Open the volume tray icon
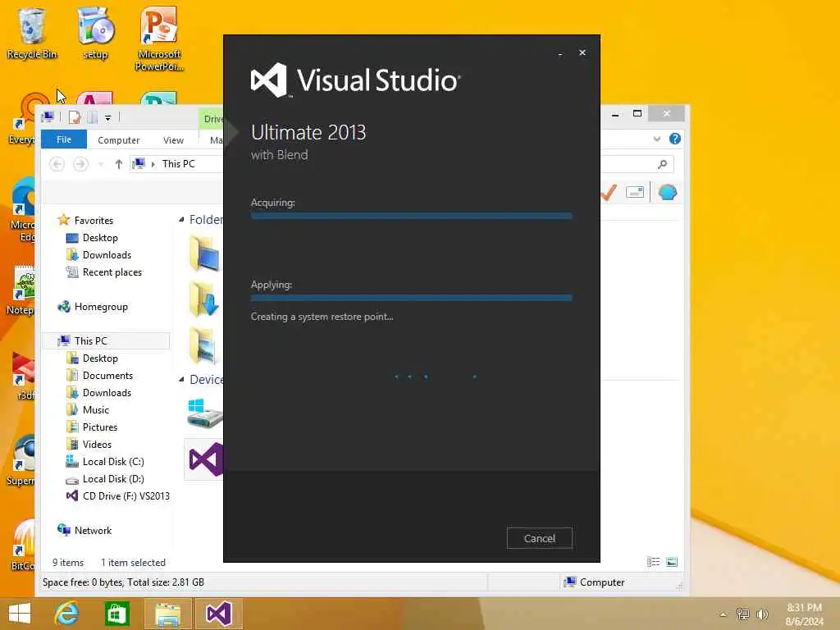Screen dimensions: 840x630 pos(762,614)
